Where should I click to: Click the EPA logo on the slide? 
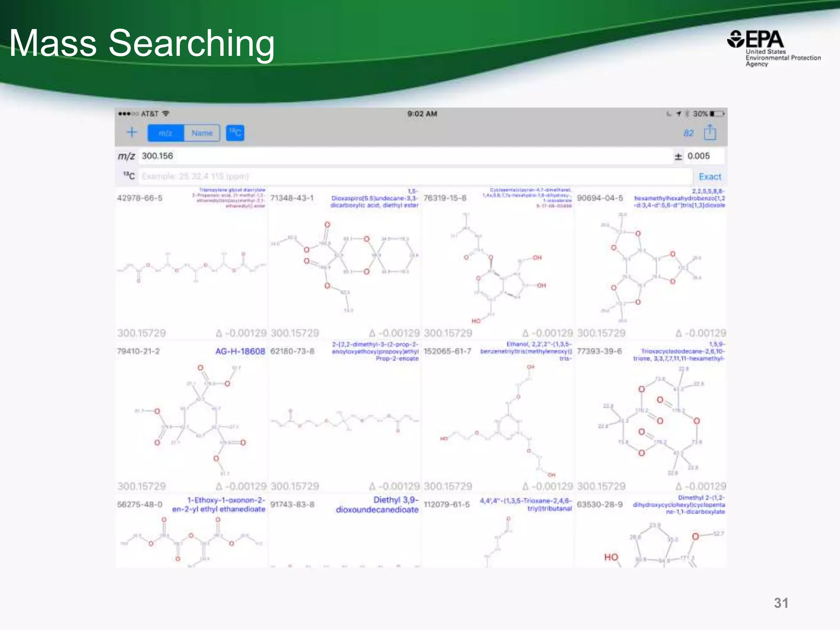coord(774,48)
